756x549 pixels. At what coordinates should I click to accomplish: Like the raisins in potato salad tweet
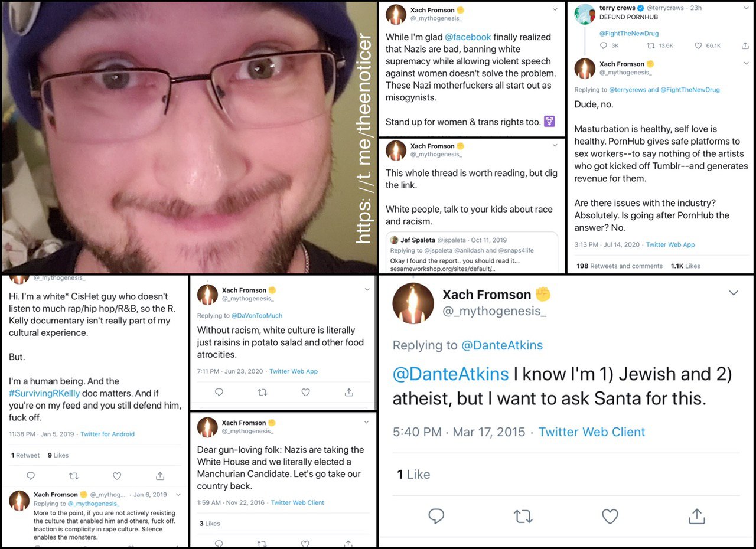305,392
